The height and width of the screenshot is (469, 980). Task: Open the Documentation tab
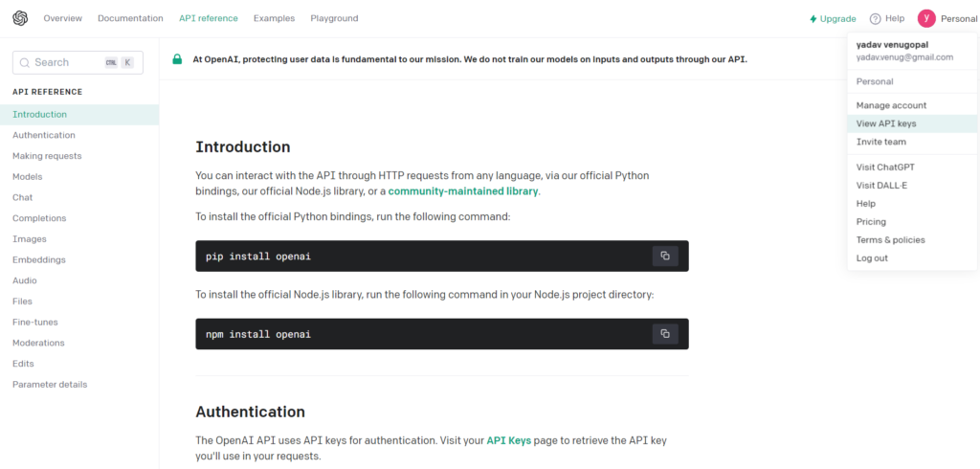130,19
